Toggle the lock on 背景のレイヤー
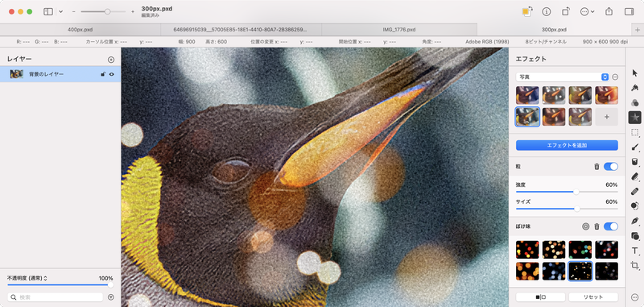The width and height of the screenshot is (644, 307). click(x=103, y=74)
